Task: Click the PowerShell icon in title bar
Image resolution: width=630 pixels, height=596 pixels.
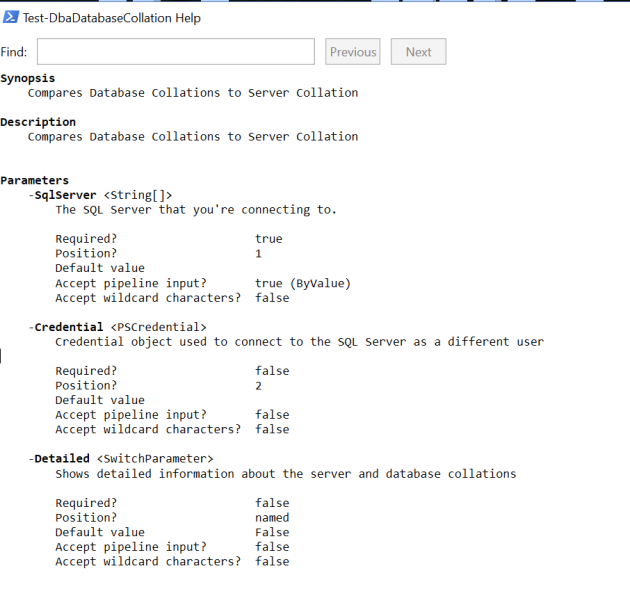Action: tap(12, 17)
